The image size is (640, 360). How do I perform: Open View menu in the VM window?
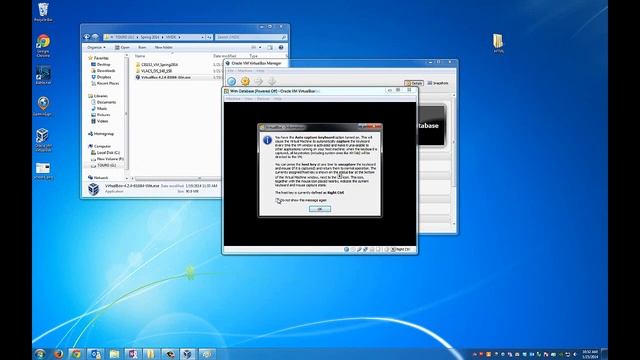pyautogui.click(x=249, y=99)
